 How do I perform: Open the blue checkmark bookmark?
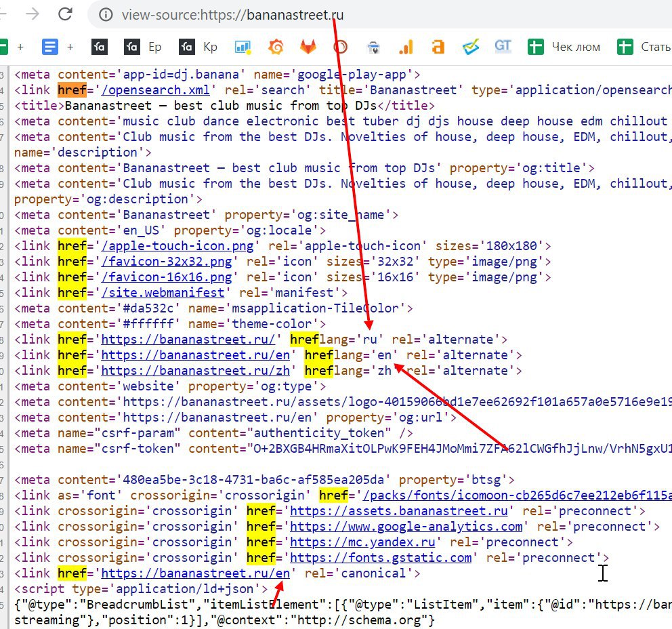click(x=471, y=47)
